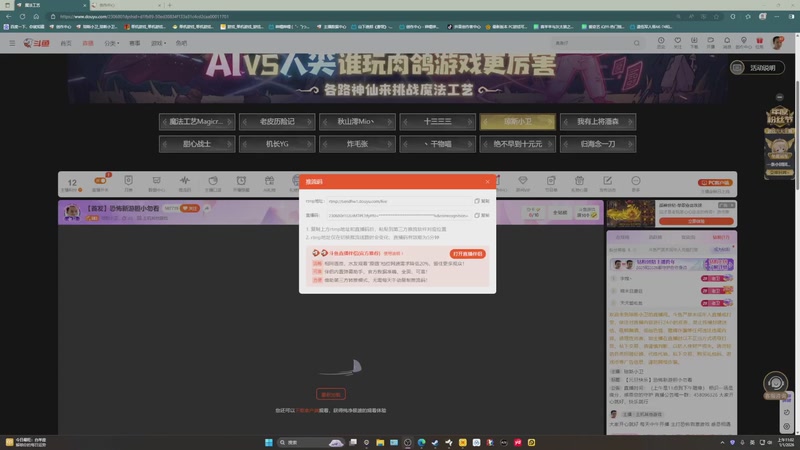Click the waveform icon in streamer toolbar
800x450 pixels.
pyautogui.click(x=185, y=180)
